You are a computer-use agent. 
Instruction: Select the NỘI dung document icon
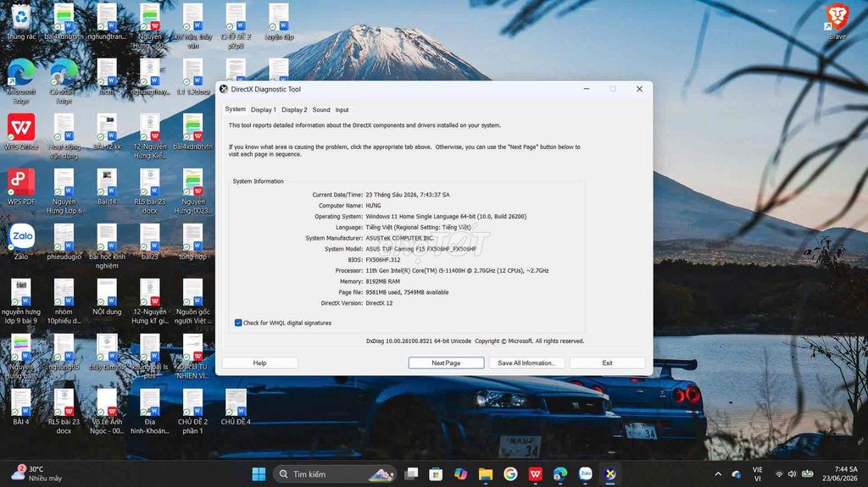(x=107, y=296)
